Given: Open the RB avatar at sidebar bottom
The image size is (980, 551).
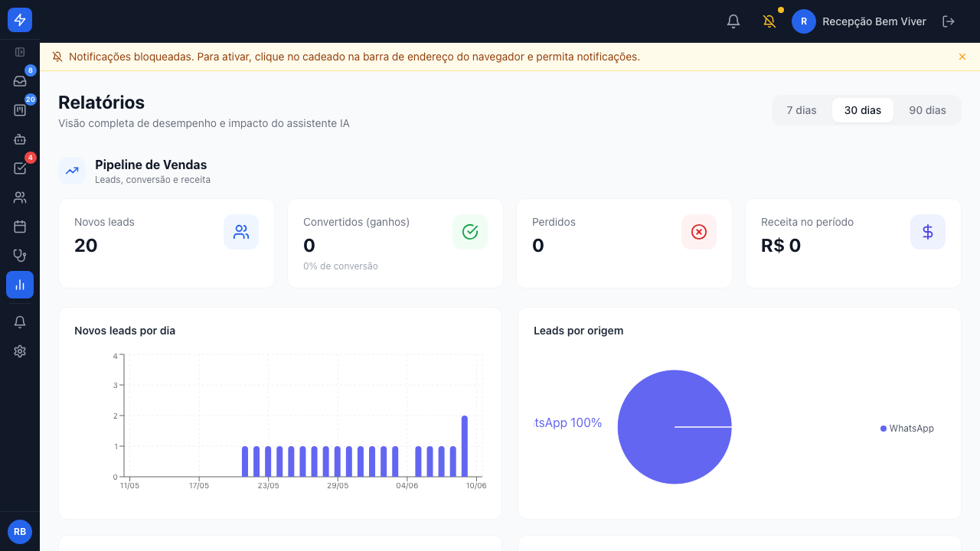Looking at the screenshot, I should coord(20,532).
